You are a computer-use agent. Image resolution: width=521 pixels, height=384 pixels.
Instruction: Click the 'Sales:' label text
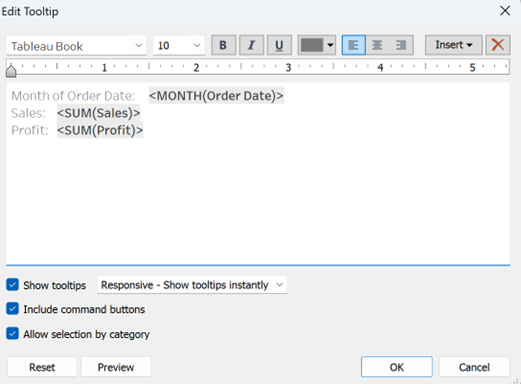tap(28, 113)
